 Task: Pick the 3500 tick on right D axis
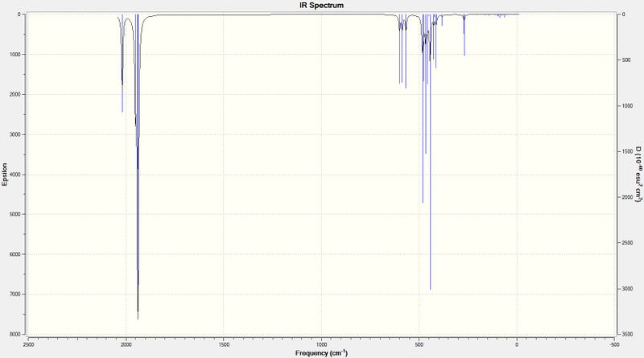627,335
